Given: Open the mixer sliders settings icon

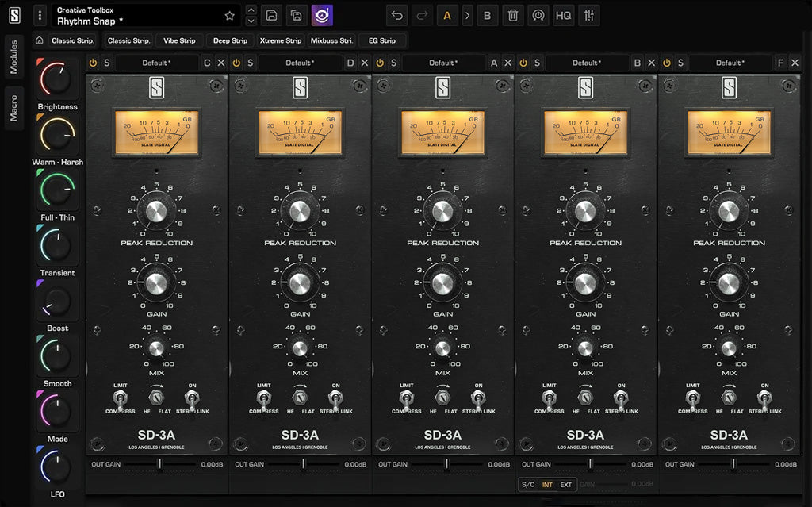Looking at the screenshot, I should [x=589, y=16].
